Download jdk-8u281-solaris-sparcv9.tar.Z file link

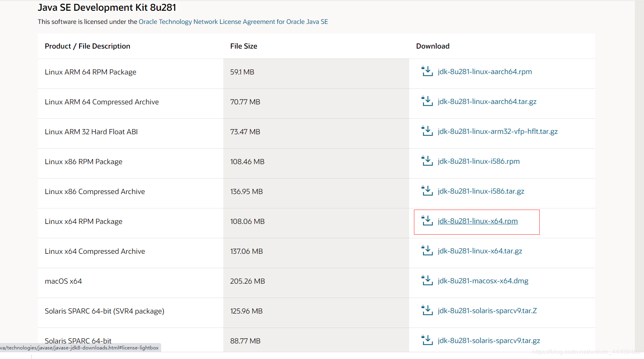[x=487, y=311]
